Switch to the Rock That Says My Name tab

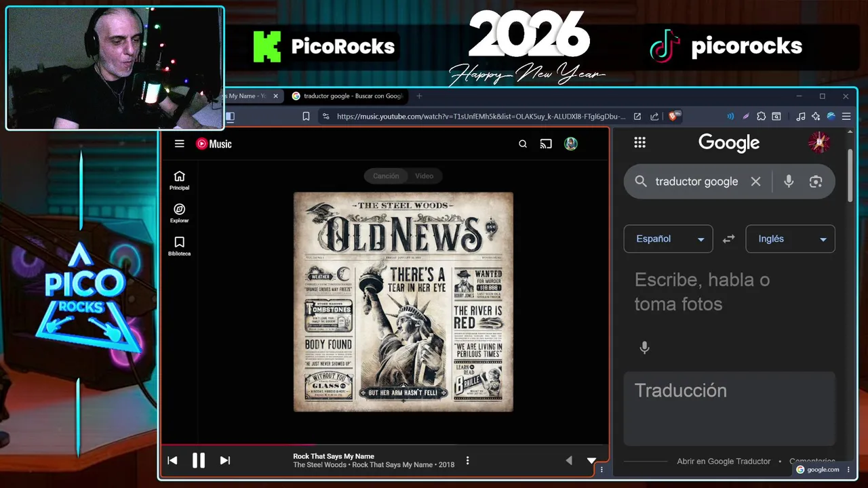[245, 96]
